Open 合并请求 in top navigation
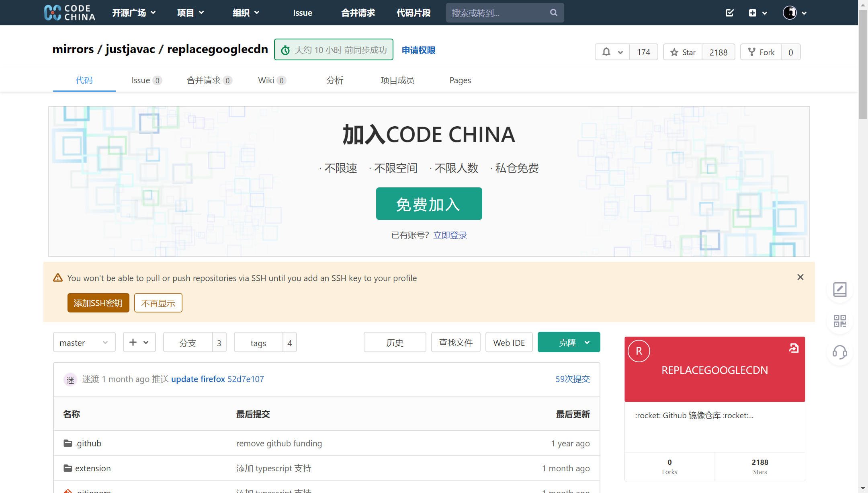 pyautogui.click(x=358, y=12)
